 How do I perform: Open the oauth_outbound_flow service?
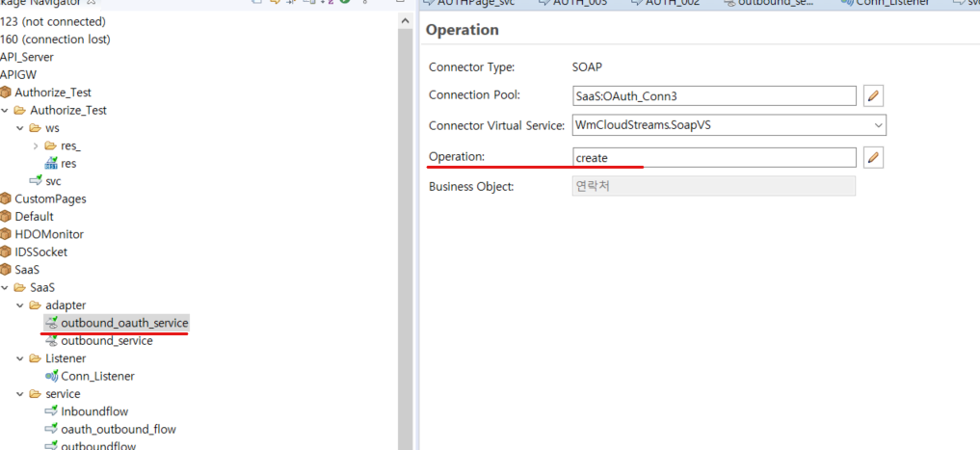[118, 429]
